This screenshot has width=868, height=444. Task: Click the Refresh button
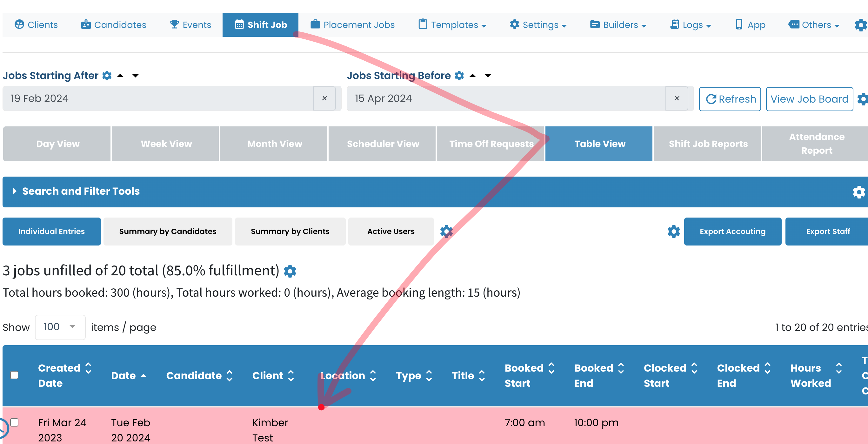point(730,99)
